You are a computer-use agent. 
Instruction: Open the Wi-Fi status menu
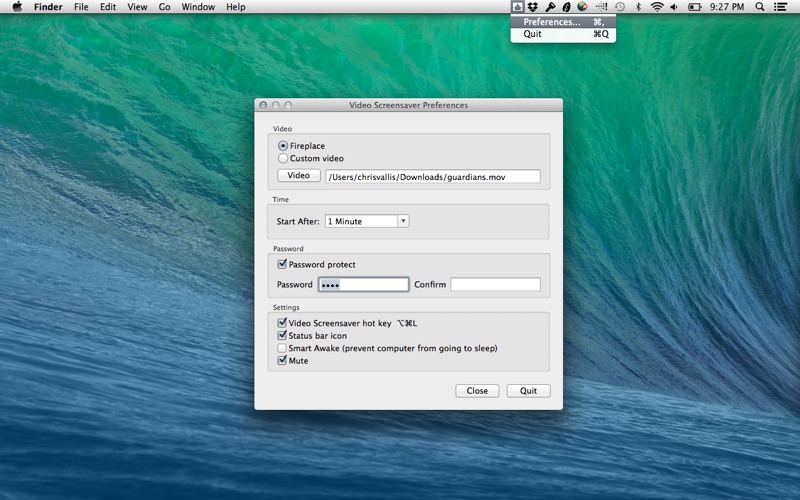coord(657,7)
